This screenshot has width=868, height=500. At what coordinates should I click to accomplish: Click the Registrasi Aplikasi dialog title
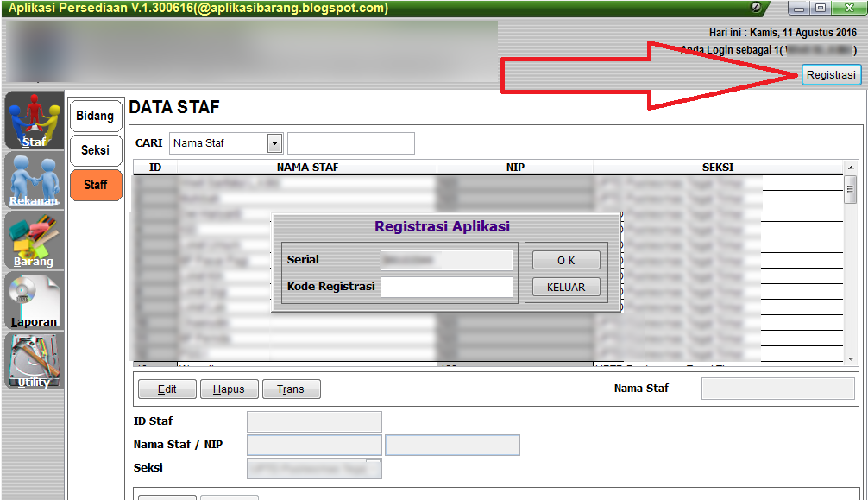pyautogui.click(x=442, y=226)
